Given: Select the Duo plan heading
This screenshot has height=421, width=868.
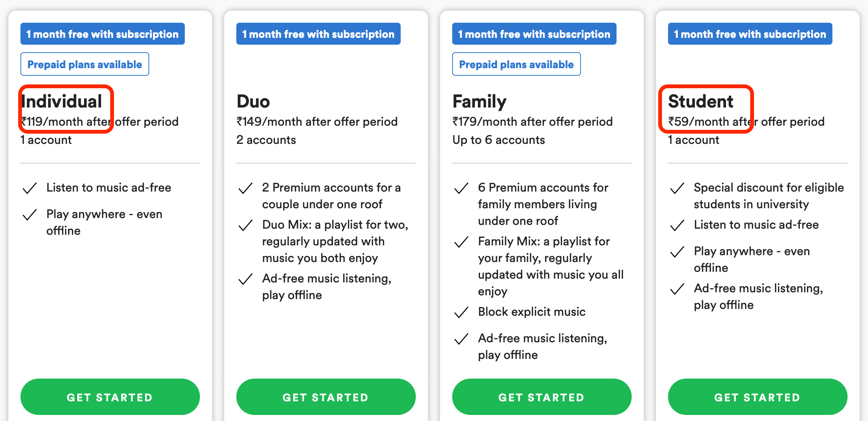Looking at the screenshot, I should point(253,101).
